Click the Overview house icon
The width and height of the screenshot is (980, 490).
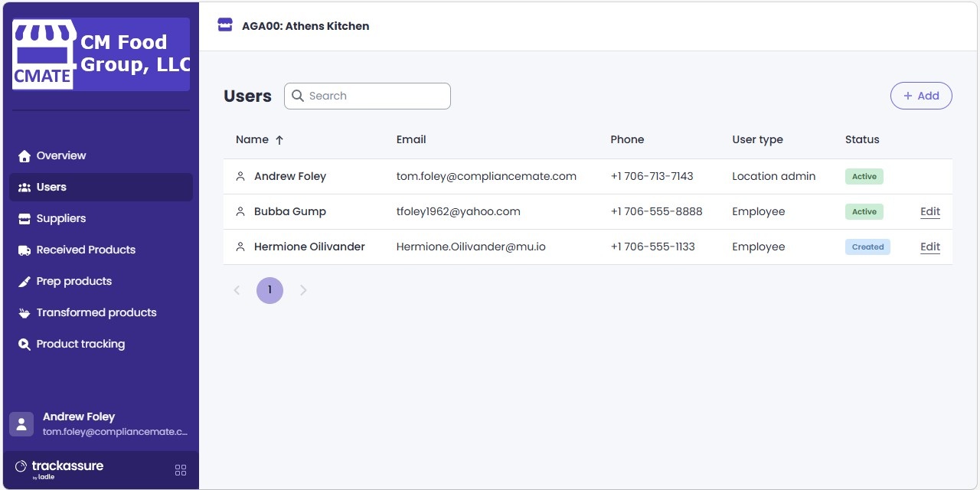(24, 156)
